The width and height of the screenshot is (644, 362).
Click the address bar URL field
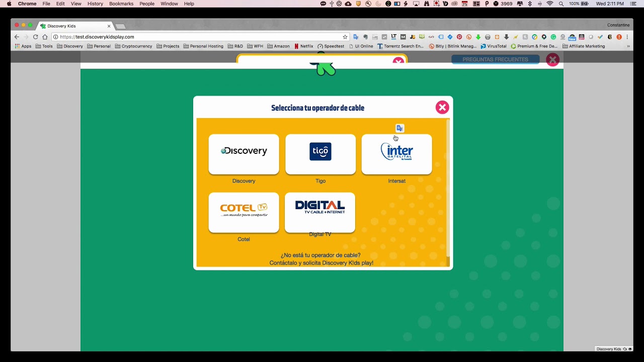pyautogui.click(x=200, y=37)
